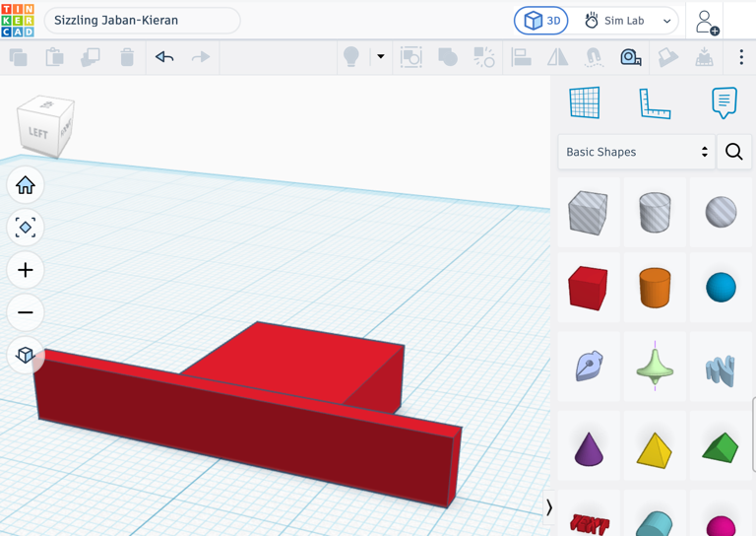Image resolution: width=756 pixels, height=536 pixels.
Task: Toggle show all with lightbulb icon
Action: (351, 57)
